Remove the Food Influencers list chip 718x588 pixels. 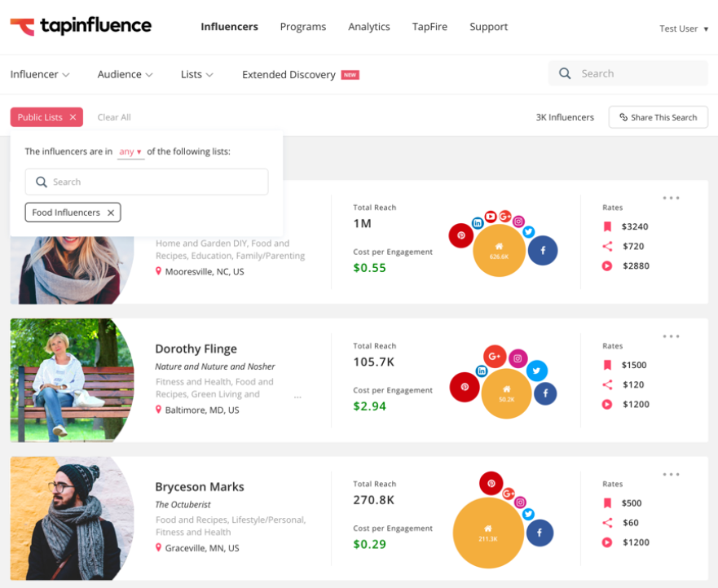point(111,213)
